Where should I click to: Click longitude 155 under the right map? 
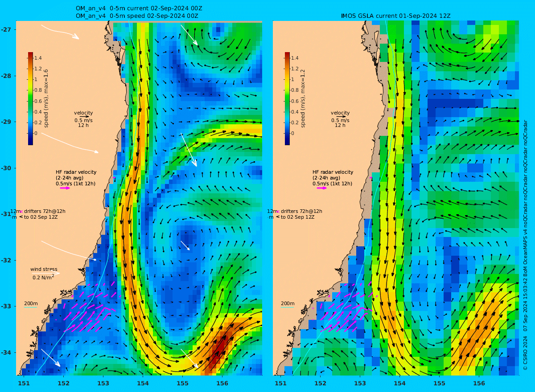pyautogui.click(x=439, y=383)
